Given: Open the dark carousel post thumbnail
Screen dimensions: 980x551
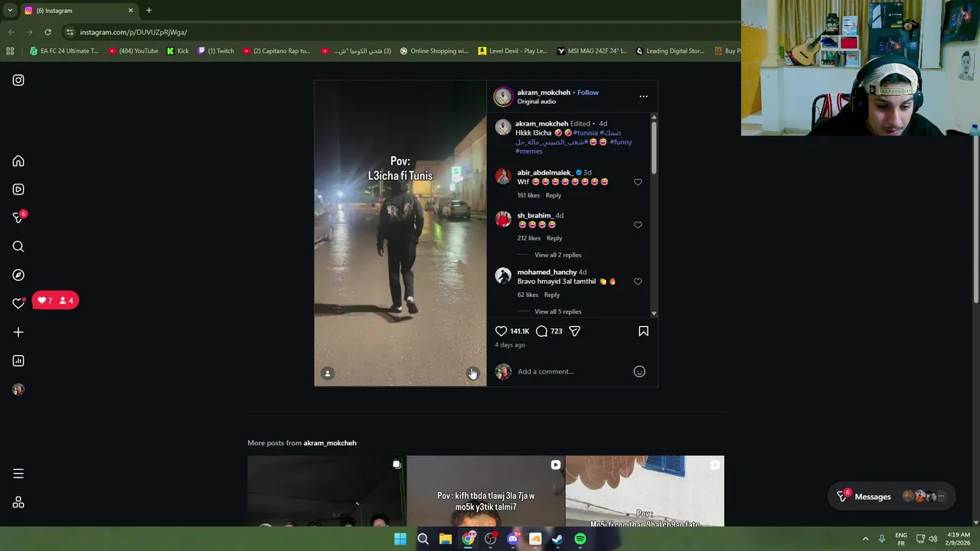Looking at the screenshot, I should (326, 491).
